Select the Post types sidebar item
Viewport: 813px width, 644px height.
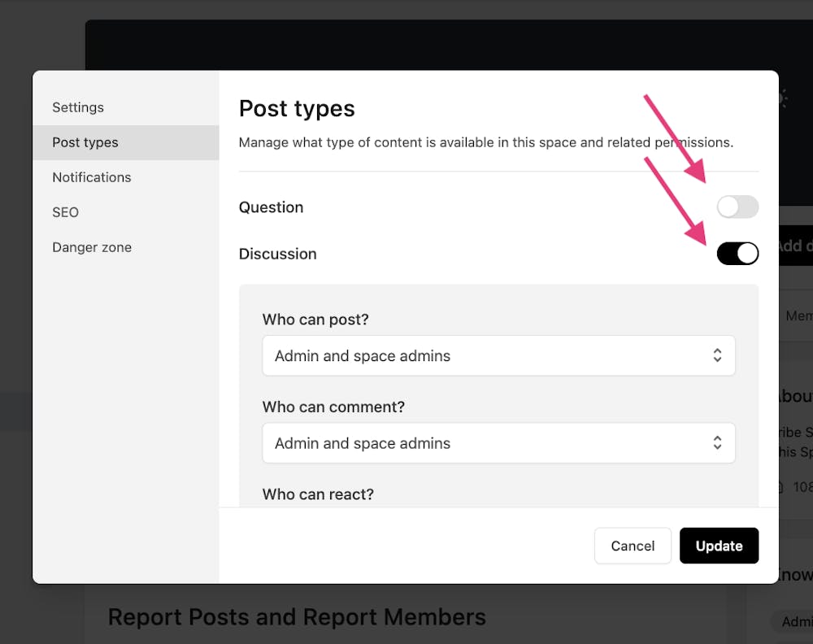point(85,141)
